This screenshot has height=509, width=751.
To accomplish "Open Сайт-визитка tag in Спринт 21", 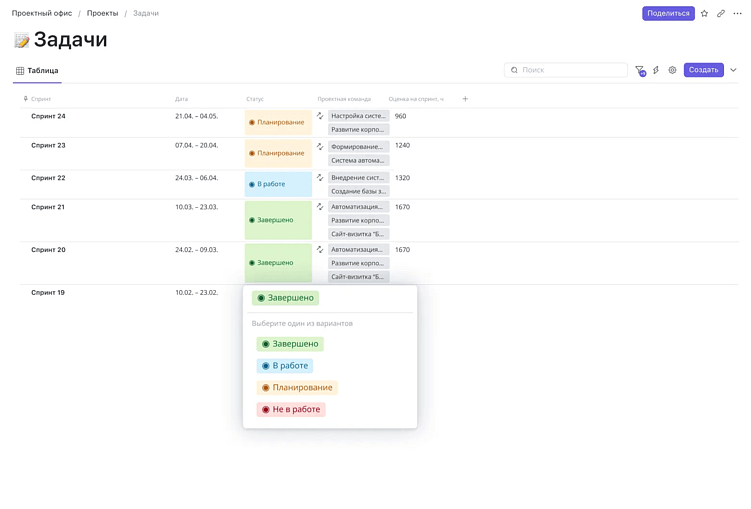I will pos(359,234).
